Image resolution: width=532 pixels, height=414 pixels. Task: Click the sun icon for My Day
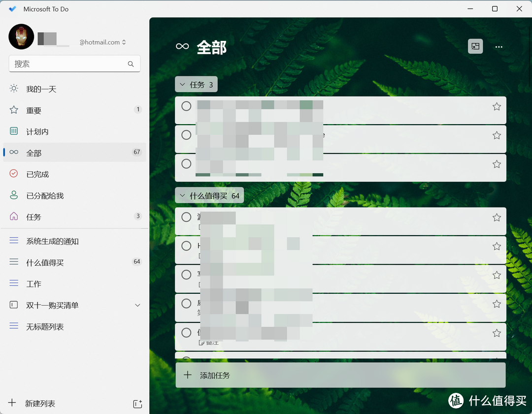click(x=14, y=89)
